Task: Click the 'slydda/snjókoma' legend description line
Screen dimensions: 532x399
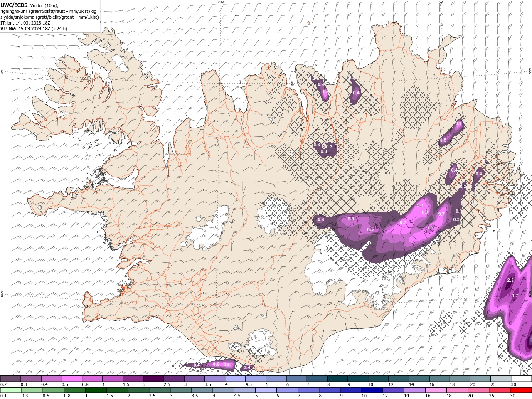Action: (50, 17)
